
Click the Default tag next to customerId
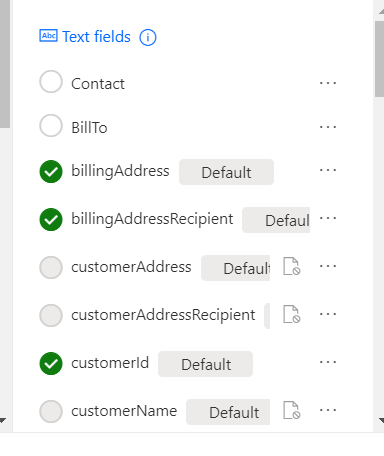pos(205,364)
